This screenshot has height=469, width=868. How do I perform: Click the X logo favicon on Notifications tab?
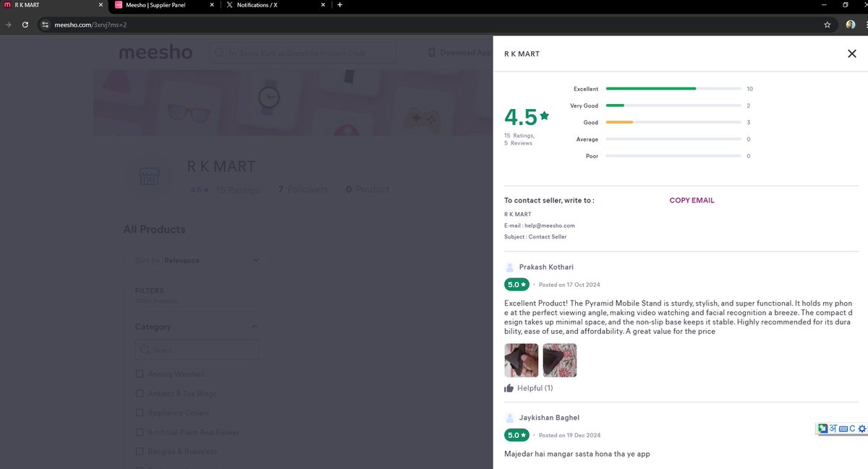click(229, 5)
